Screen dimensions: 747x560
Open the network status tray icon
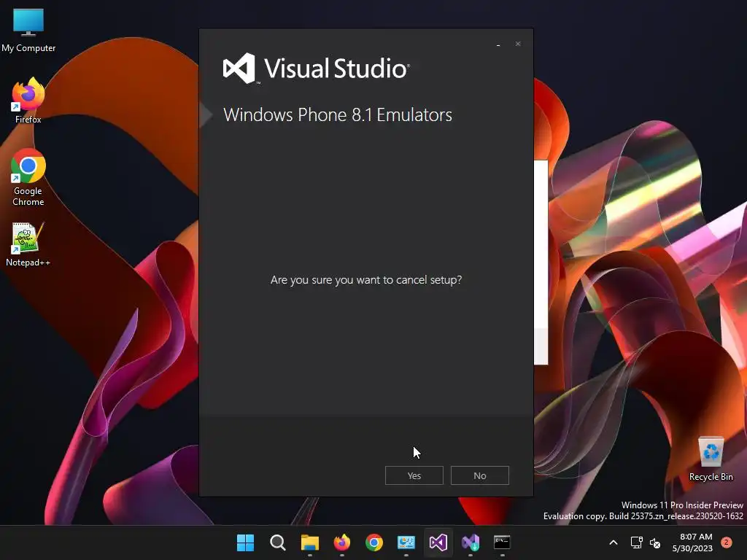(636, 542)
